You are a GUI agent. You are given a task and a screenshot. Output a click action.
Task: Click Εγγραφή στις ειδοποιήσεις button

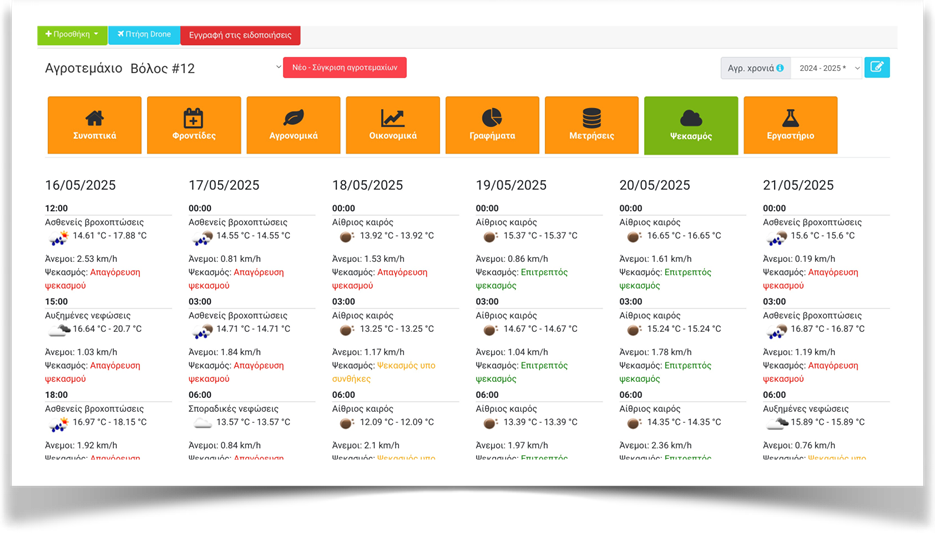[240, 35]
